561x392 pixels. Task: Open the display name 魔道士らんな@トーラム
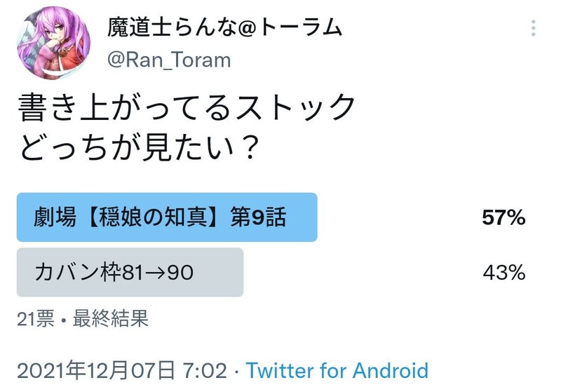(224, 28)
